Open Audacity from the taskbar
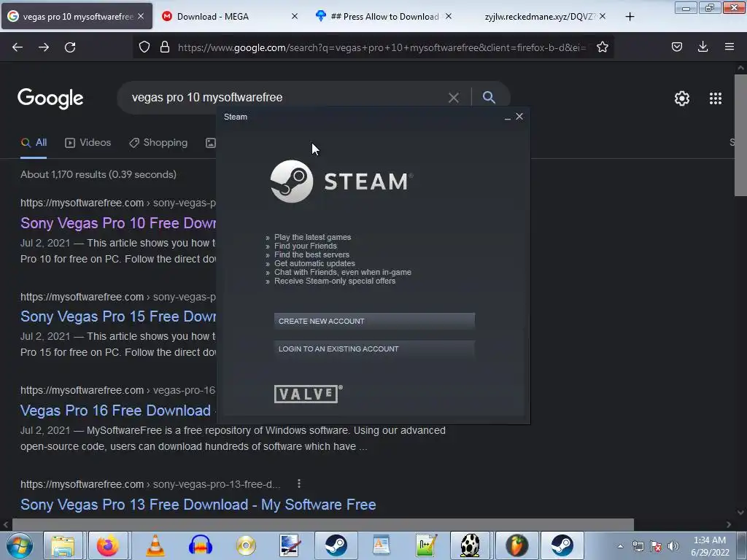 (200, 545)
